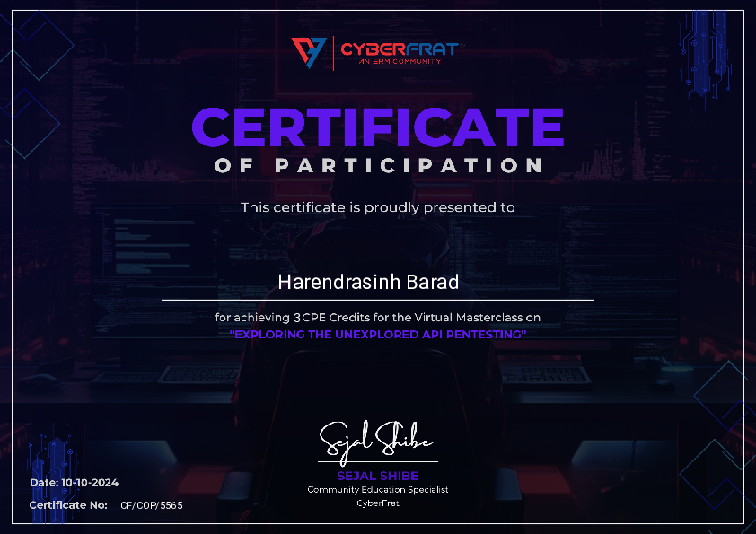Click the masterclass title 'EXPLORING THE UNEXPLORED API PENTESTING'
The image size is (756, 534).
click(x=377, y=334)
